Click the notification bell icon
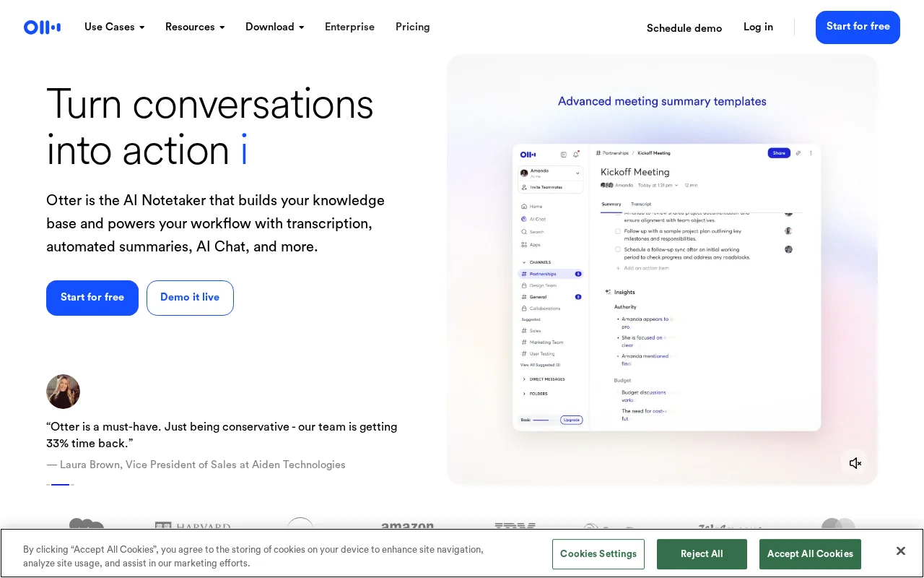924x578 pixels. click(576, 154)
